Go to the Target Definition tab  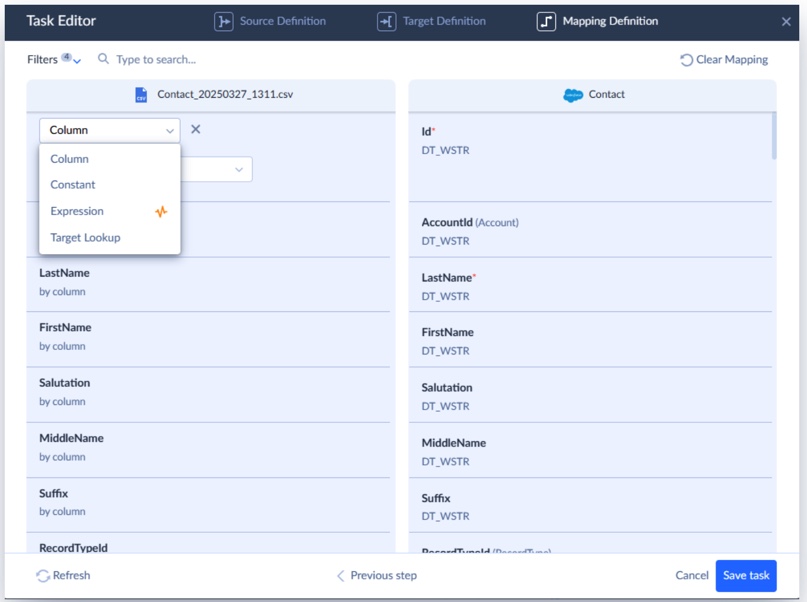[x=431, y=22]
